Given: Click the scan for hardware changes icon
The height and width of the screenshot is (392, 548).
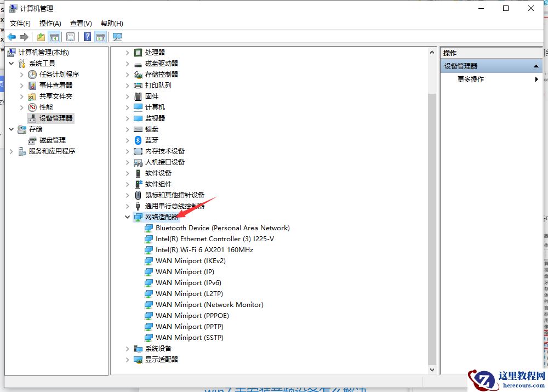Looking at the screenshot, I should [117, 36].
